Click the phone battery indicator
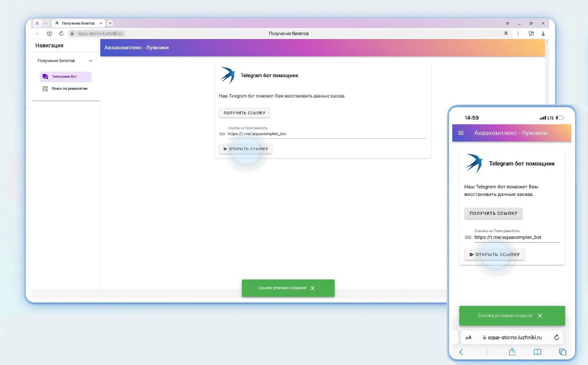 (560, 118)
